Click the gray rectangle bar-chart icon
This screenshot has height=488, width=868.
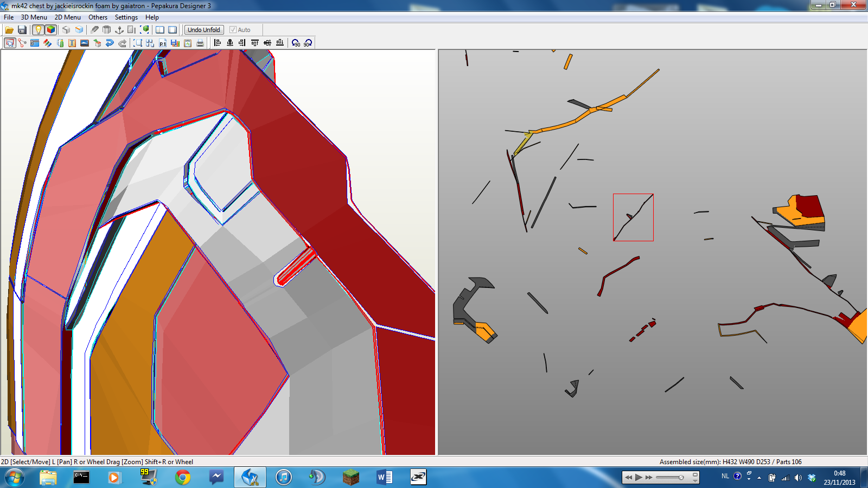click(132, 30)
